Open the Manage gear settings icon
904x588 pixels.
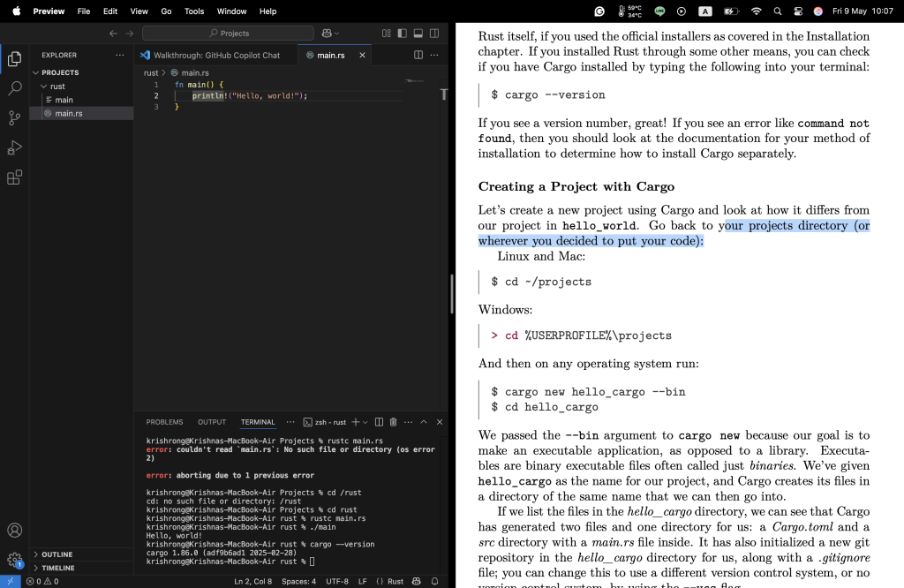[x=14, y=560]
